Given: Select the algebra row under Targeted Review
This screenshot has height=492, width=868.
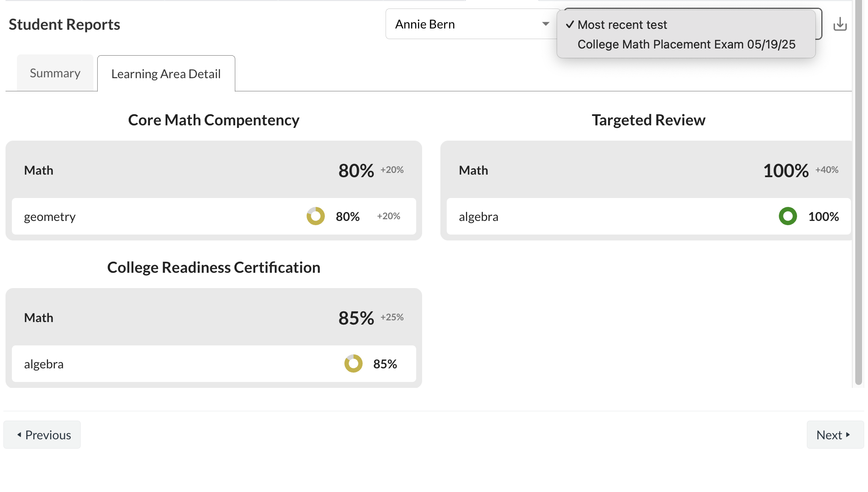Looking at the screenshot, I should (x=649, y=216).
